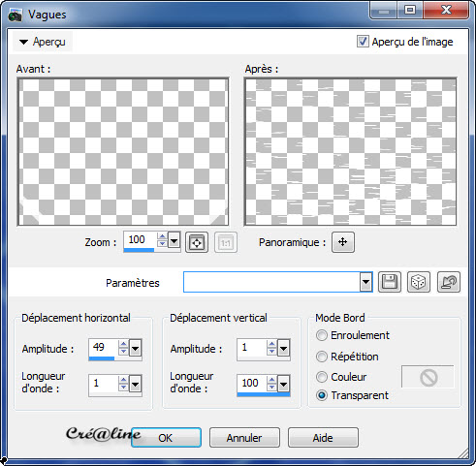Click the Aide help button
The image size is (476, 466).
pyautogui.click(x=323, y=438)
